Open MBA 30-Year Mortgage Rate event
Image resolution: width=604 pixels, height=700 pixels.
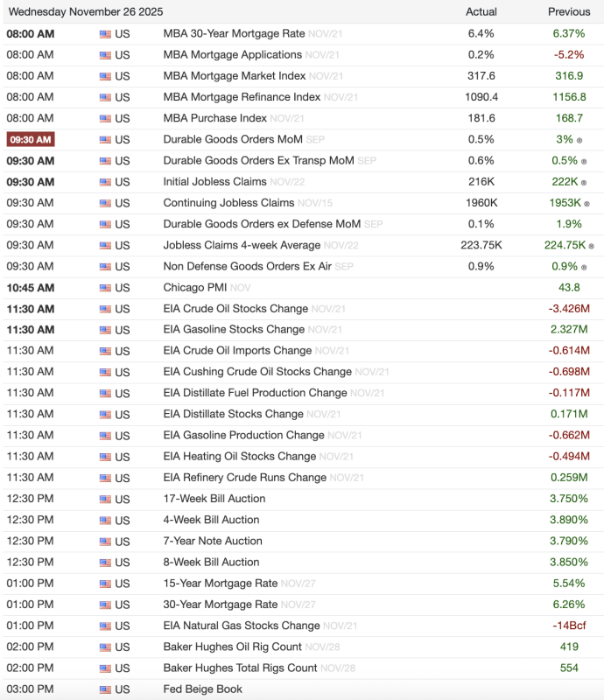tap(234, 33)
